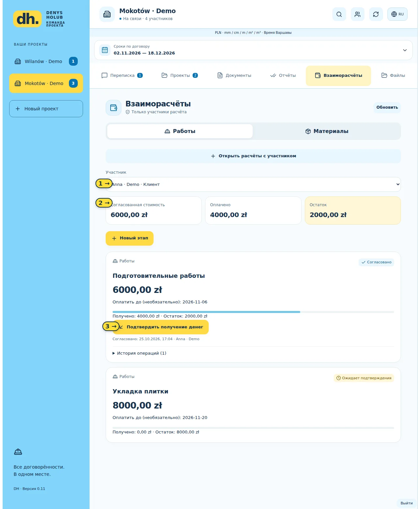Screen dimensions: 420x509
Task: Open the Документы tab
Action: click(x=234, y=76)
